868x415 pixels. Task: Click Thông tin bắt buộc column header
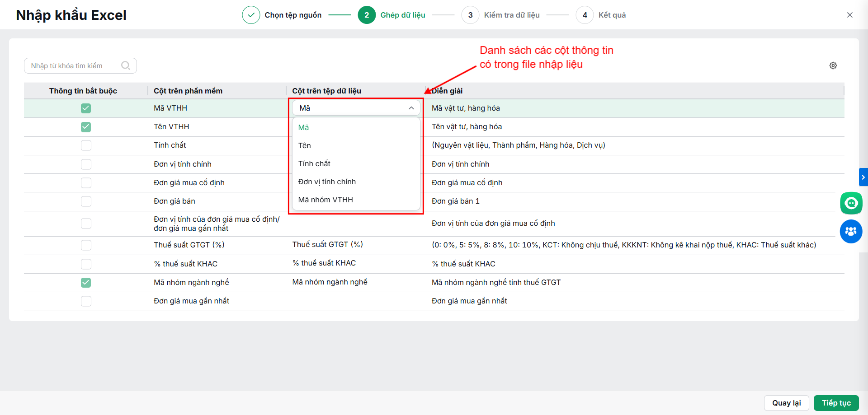[83, 91]
